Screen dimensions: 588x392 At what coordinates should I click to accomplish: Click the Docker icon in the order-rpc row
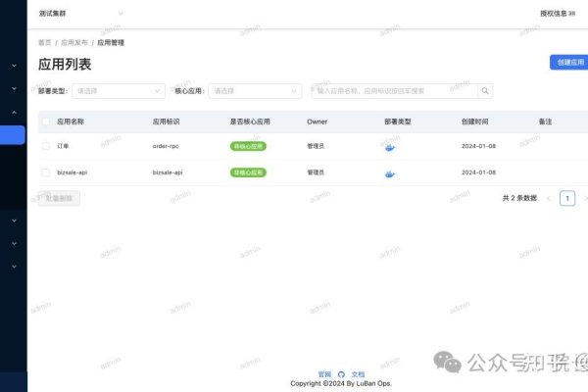[390, 147]
